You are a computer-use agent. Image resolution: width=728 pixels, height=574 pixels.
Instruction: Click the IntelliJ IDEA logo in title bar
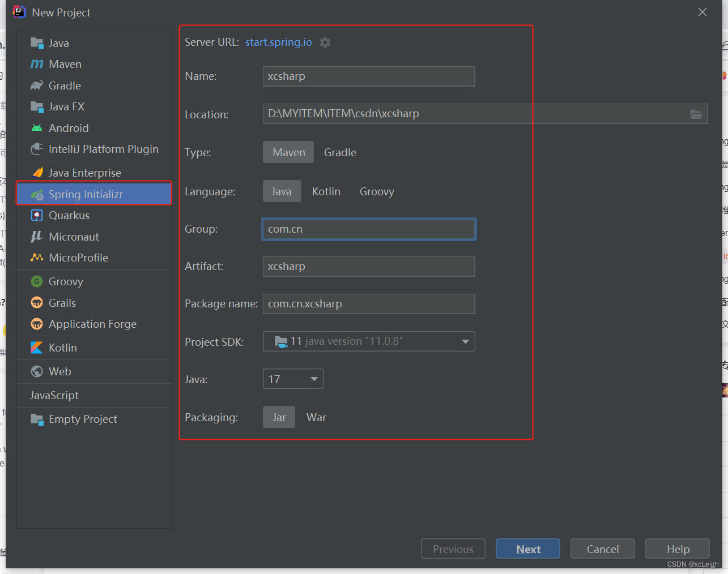[19, 12]
